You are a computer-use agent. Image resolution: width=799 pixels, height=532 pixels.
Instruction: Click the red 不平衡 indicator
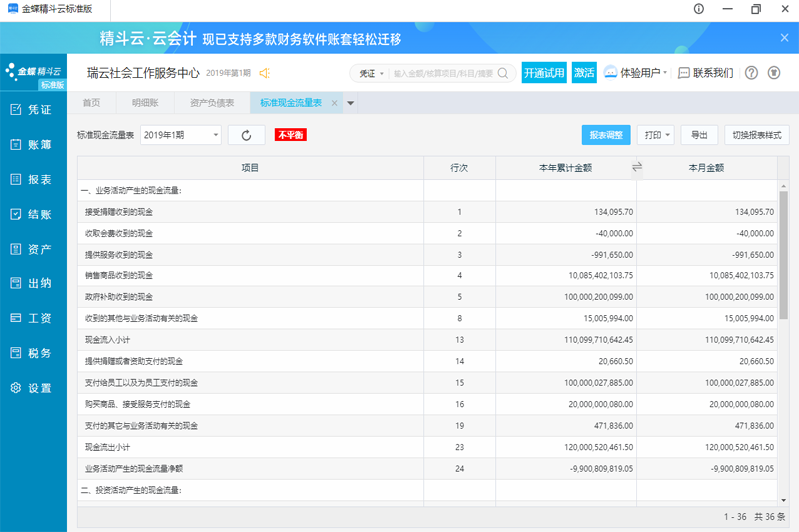(x=291, y=135)
